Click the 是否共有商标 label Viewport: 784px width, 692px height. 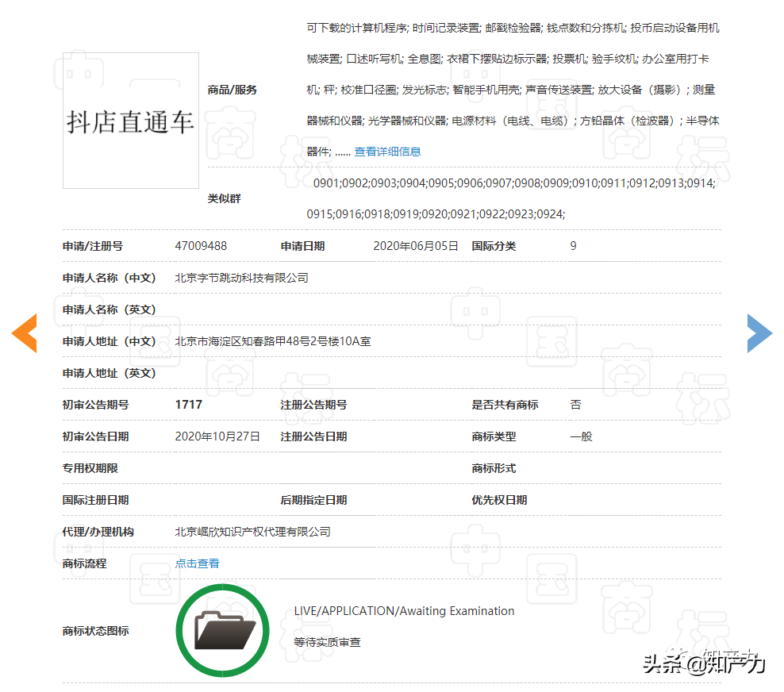[505, 405]
